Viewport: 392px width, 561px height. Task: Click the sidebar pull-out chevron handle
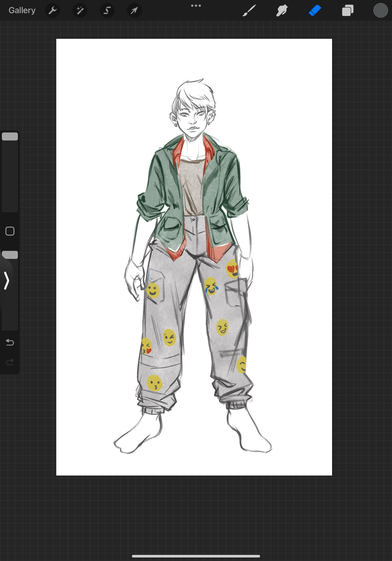[7, 281]
